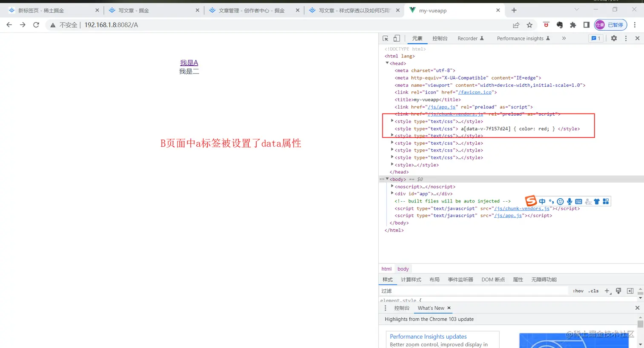
Task: Open the Recorder panel tab
Action: [x=471, y=38]
